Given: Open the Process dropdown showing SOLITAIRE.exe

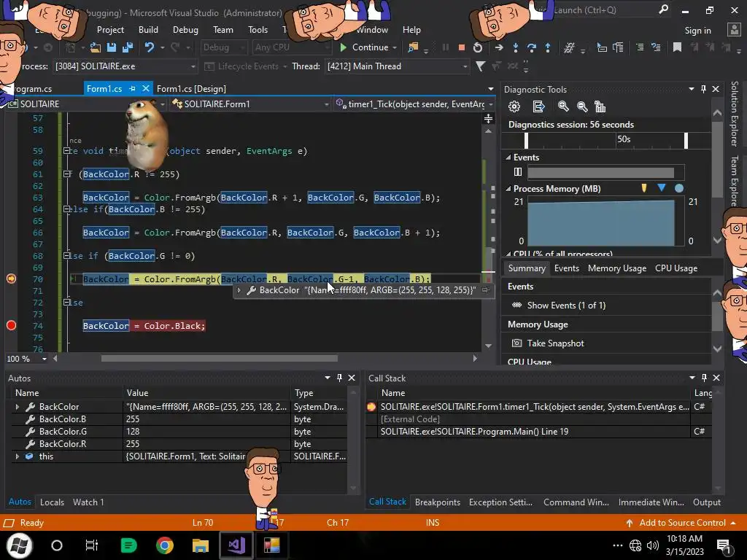Looking at the screenshot, I should (125, 66).
